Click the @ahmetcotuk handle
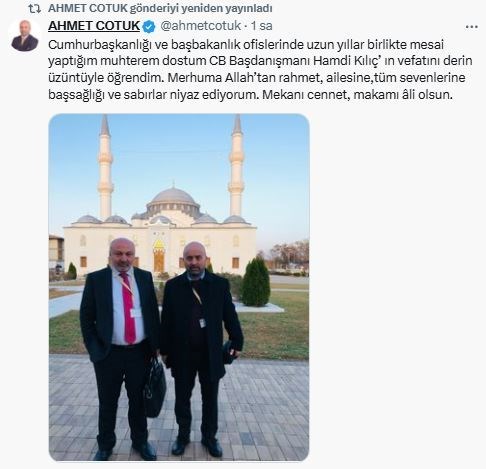Viewport: 486px width, 469px height. (201, 26)
